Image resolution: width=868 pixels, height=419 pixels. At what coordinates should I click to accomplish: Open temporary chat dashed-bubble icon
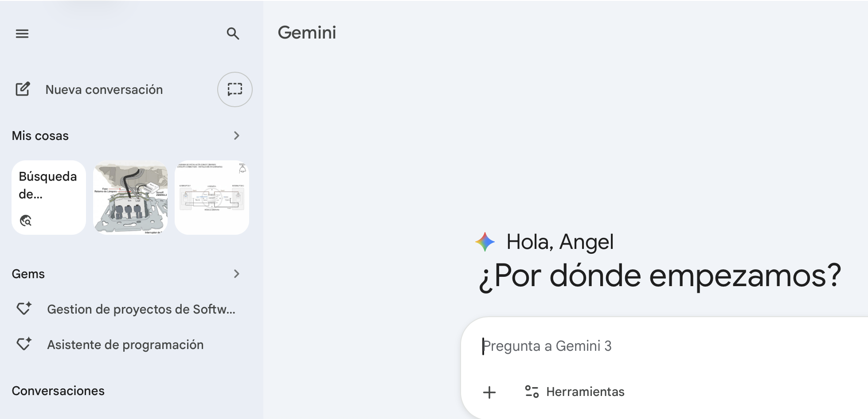click(x=235, y=89)
